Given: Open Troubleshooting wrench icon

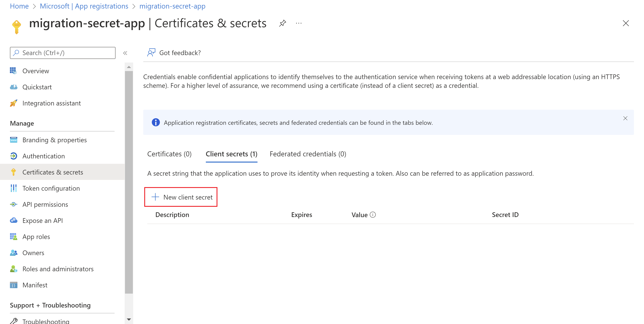Looking at the screenshot, I should coord(13,321).
